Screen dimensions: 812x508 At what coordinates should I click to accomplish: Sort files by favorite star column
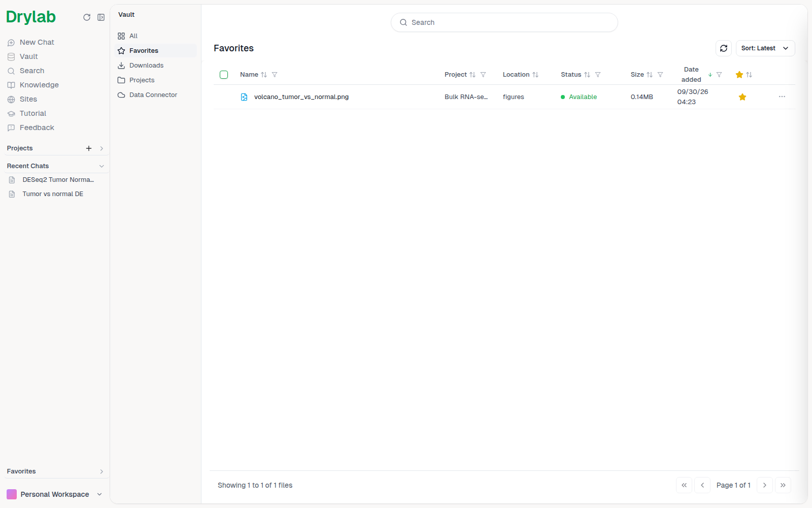(749, 75)
